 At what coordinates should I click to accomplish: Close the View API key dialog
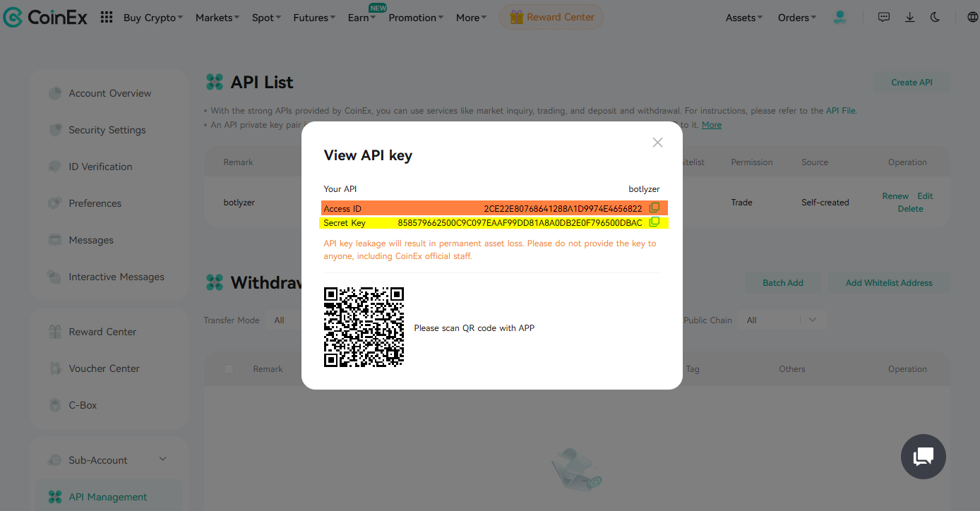point(657,143)
